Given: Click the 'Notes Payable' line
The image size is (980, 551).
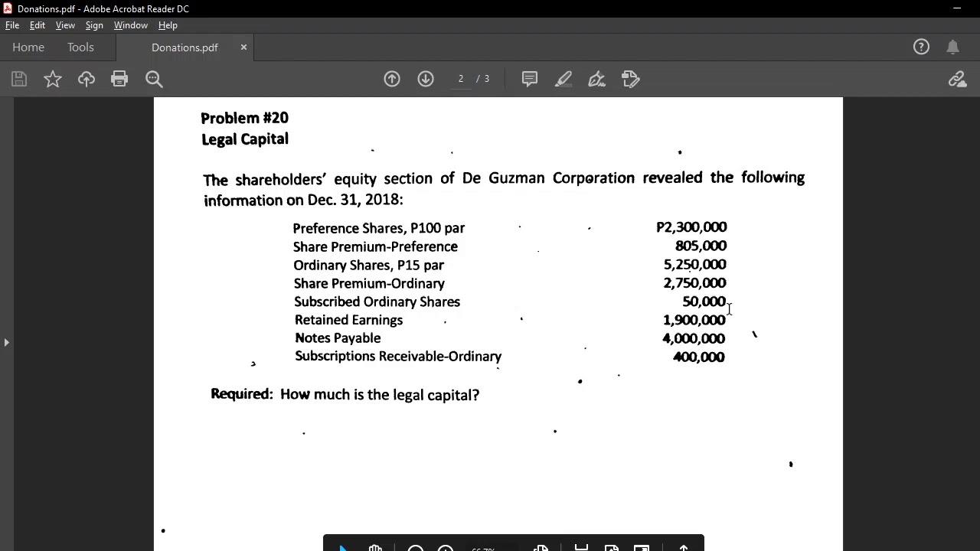Looking at the screenshot, I should pyautogui.click(x=338, y=338).
